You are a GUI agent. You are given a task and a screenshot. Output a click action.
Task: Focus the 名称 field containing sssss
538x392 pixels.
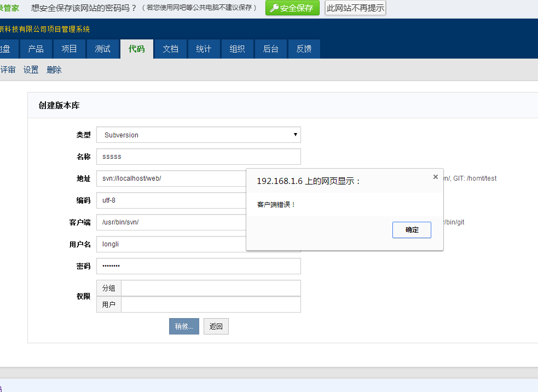tap(199, 157)
